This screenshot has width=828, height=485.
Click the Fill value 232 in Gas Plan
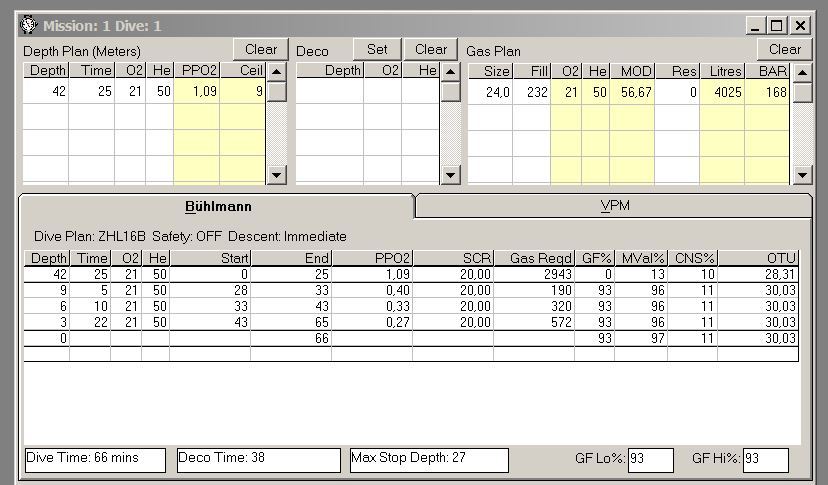531,92
